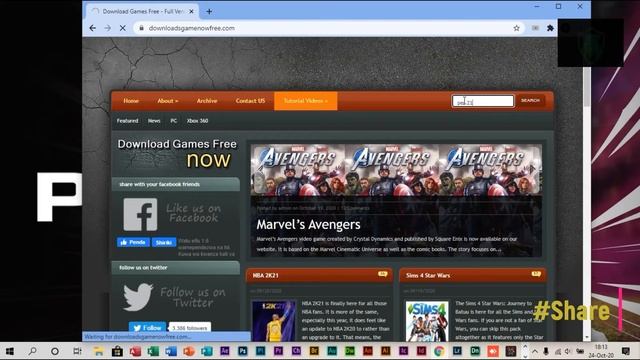Viewport: 640px width, 360px height.
Task: Click the Facebook Share button
Action: (x=164, y=242)
